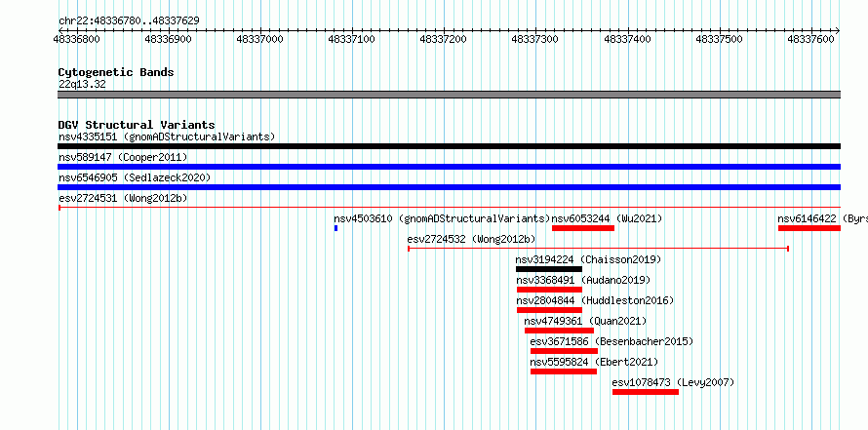Click the small blue nsv4503610 marker
Screen dimensions: 868x430
pos(335,228)
